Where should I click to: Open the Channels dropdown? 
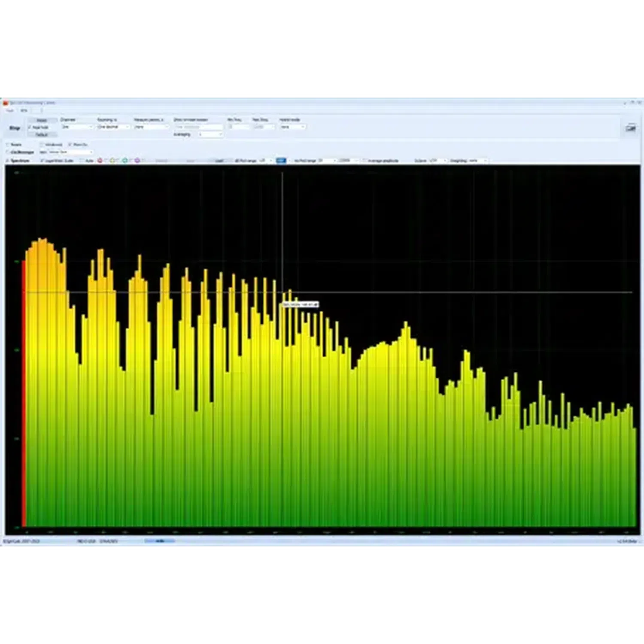pos(77,127)
